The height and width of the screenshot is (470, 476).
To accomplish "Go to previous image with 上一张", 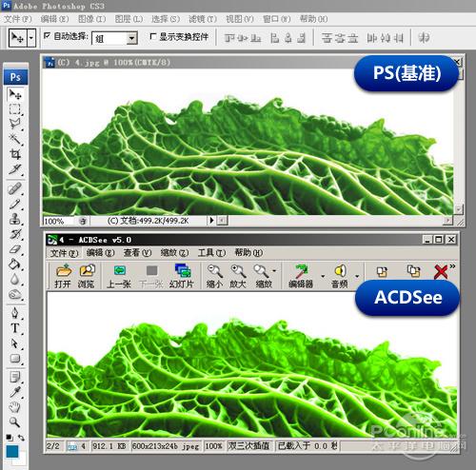I will click(x=119, y=276).
